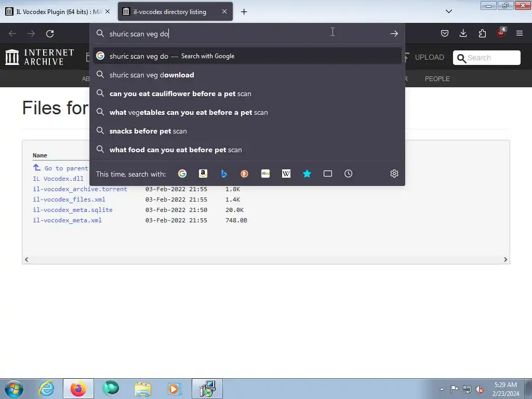The image size is (532, 399).
Task: Open the Action Center flag icon
Action: point(454,389)
